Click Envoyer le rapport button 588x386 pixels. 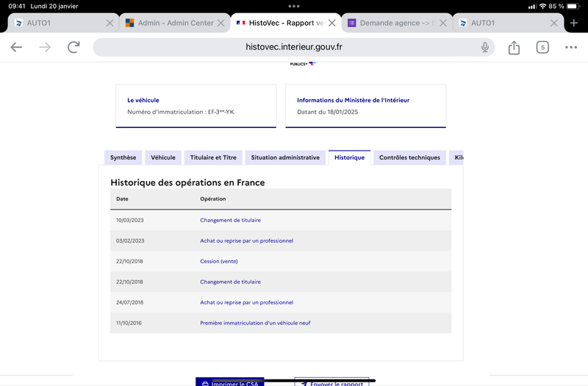click(x=332, y=382)
